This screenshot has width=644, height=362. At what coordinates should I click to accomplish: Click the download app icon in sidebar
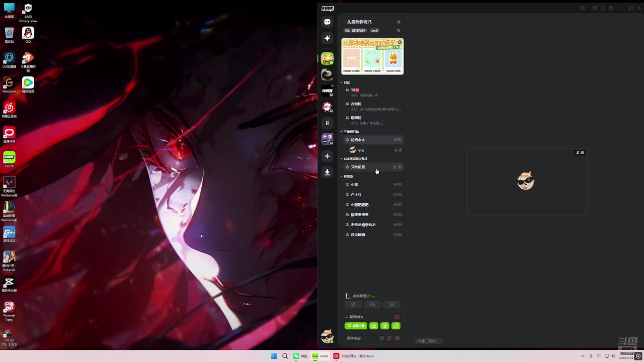point(327,172)
